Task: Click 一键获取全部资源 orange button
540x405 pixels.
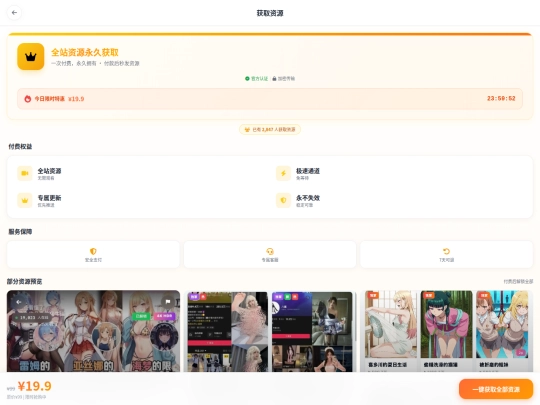Action: coord(496,389)
